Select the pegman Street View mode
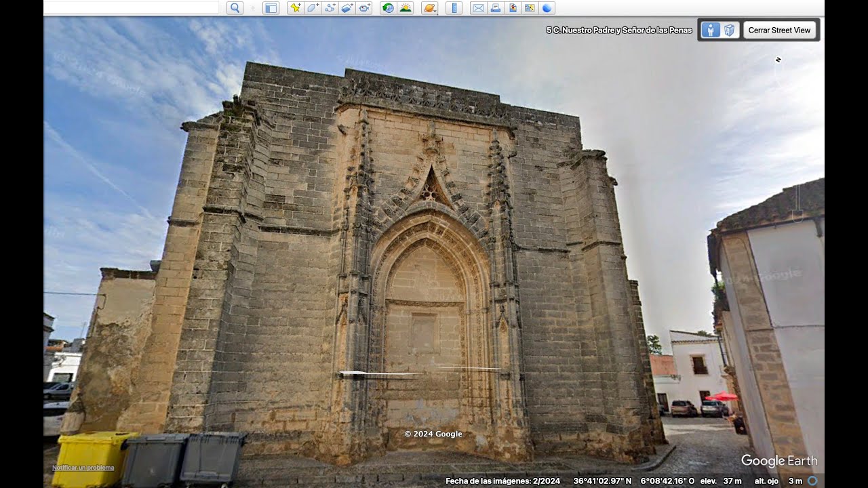868x488 pixels. [710, 30]
